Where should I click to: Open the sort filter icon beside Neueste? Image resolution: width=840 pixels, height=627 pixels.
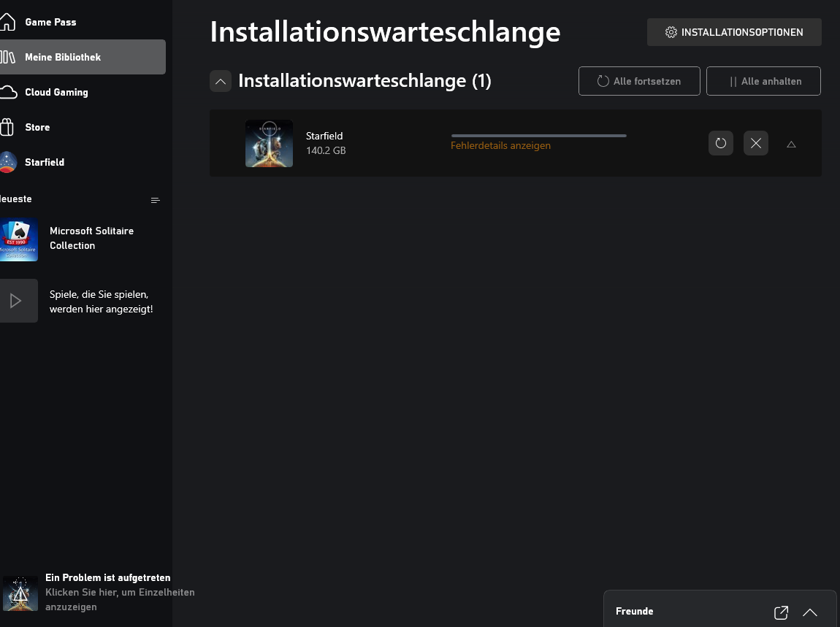click(x=156, y=200)
